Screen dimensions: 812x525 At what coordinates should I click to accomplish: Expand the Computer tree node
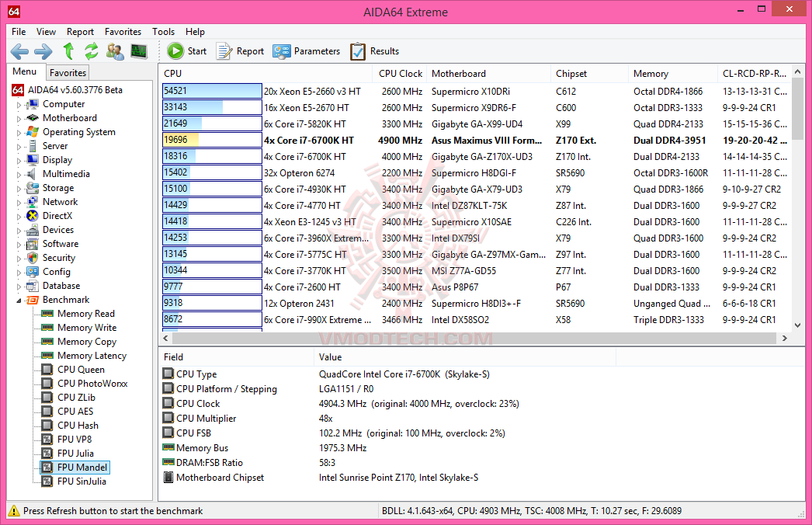coord(19,105)
